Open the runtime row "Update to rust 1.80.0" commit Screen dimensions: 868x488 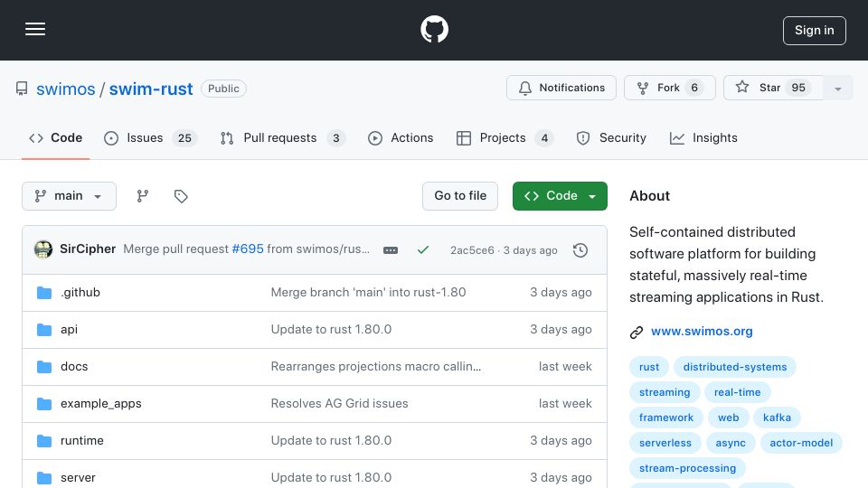[x=331, y=440]
